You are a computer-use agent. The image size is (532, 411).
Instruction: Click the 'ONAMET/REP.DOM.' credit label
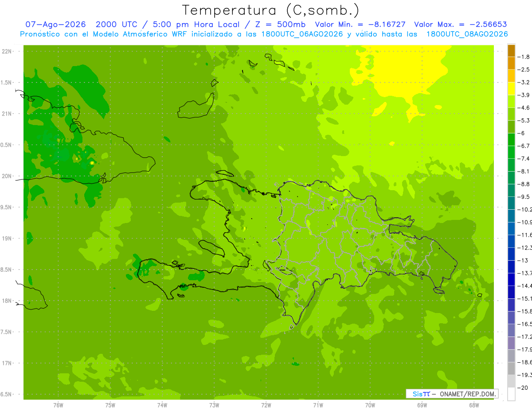(467, 394)
